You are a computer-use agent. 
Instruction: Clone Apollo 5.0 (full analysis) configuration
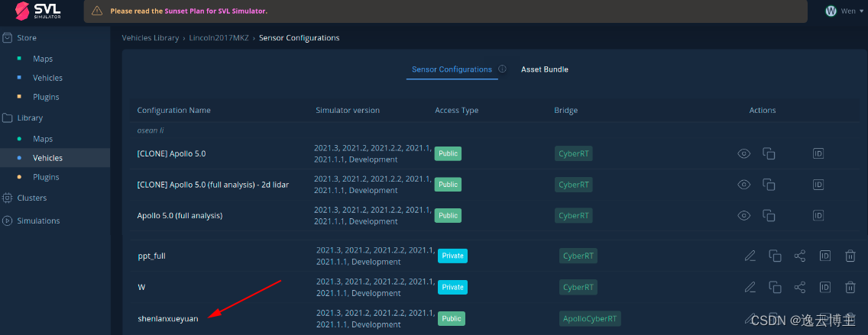tap(769, 216)
